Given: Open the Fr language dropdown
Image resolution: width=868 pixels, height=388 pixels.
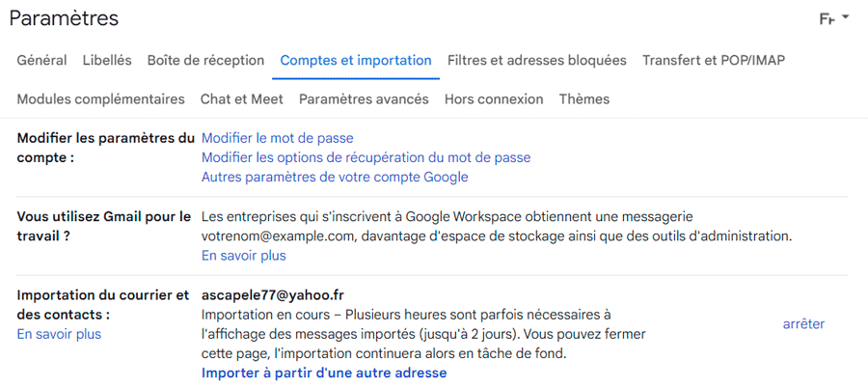Looking at the screenshot, I should coord(833,19).
